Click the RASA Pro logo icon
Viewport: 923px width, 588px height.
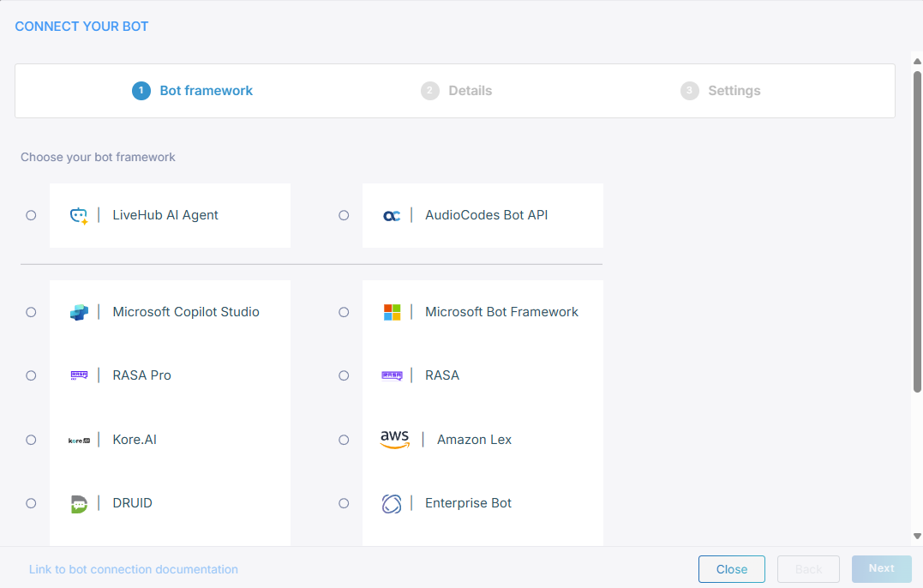pos(79,375)
